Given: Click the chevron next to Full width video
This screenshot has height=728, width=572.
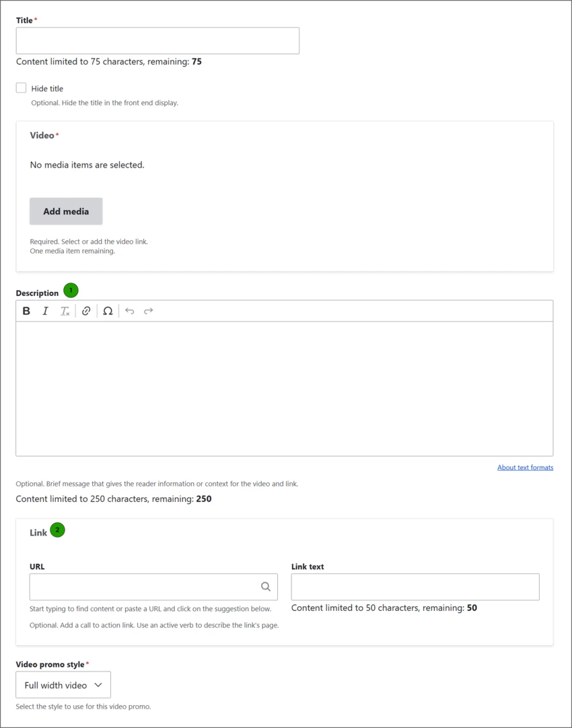Looking at the screenshot, I should (98, 685).
